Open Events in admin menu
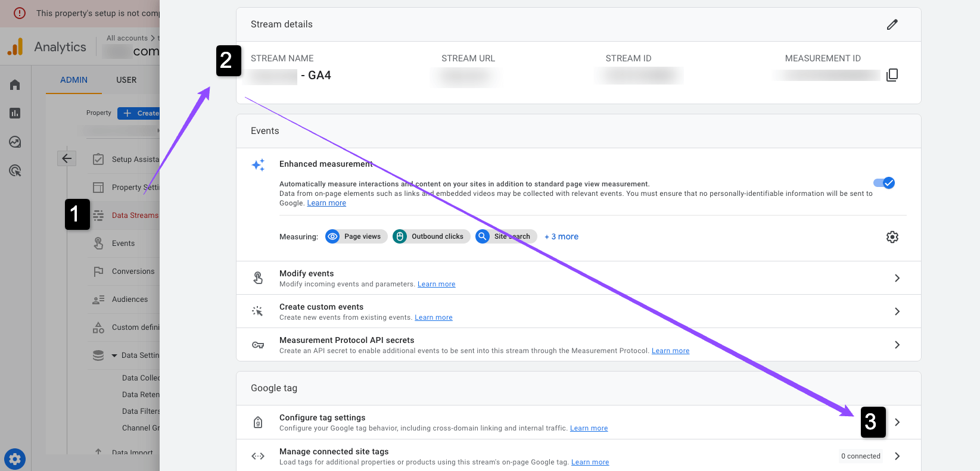980x471 pixels. 123,243
